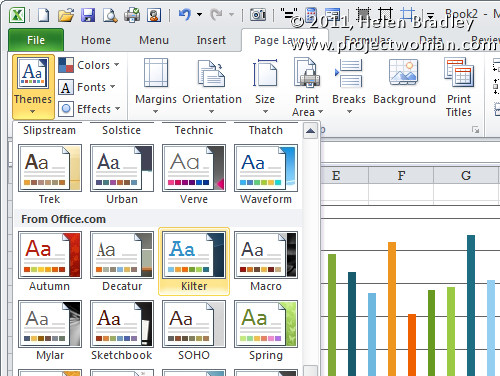This screenshot has height=376, width=500.
Task: Select column F header
Action: pos(401,175)
